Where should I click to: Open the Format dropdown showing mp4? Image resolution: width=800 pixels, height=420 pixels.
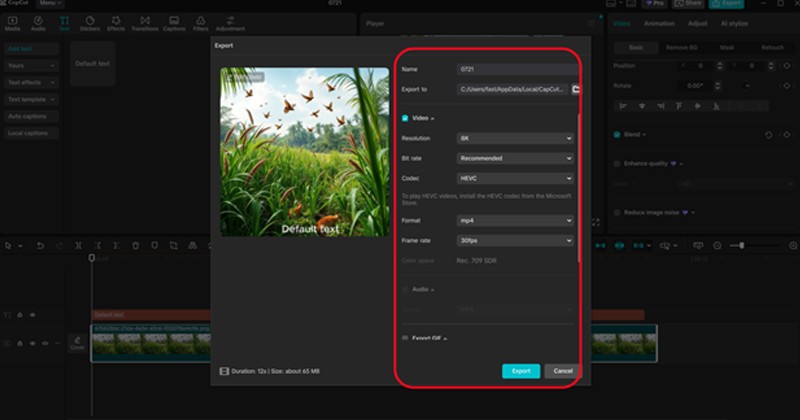[515, 220]
